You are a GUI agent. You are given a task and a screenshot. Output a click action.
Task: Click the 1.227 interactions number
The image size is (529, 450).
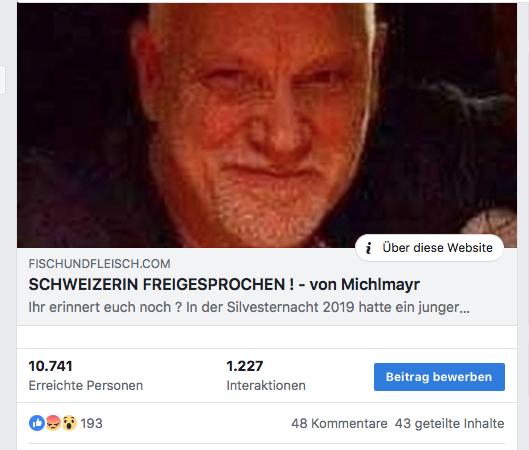tap(245, 366)
